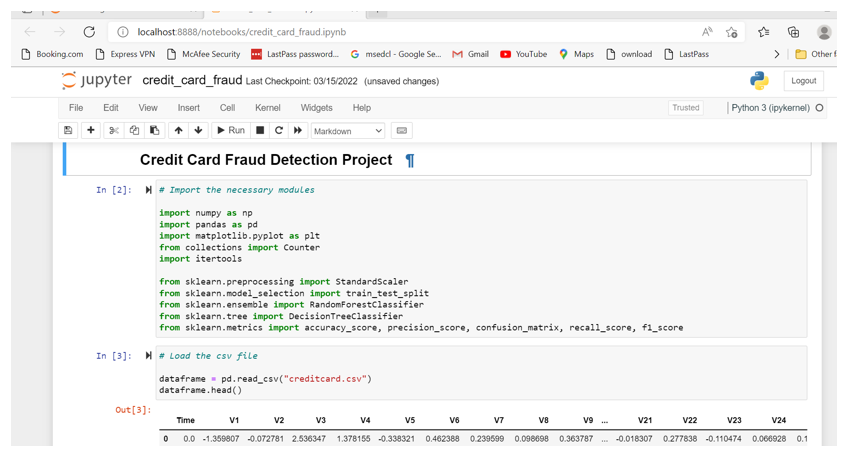The image size is (855, 465).
Task: Open McAfee Security bookmark
Action: click(x=204, y=54)
